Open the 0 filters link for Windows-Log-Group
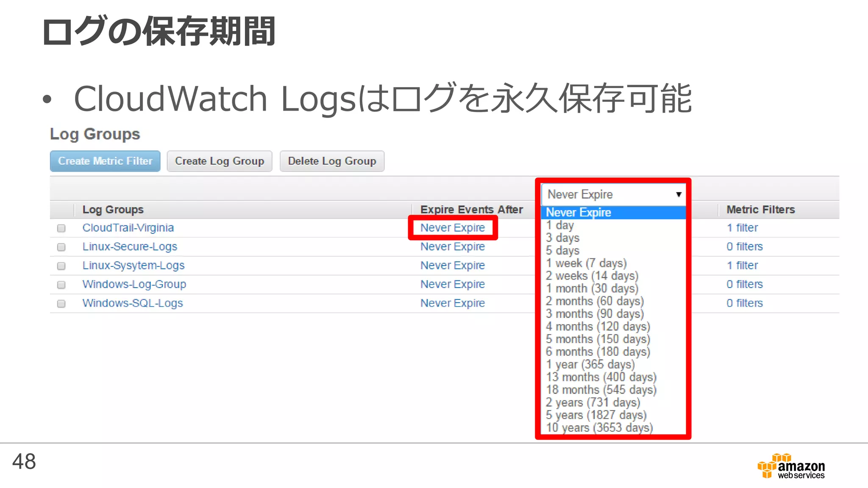 pos(745,284)
